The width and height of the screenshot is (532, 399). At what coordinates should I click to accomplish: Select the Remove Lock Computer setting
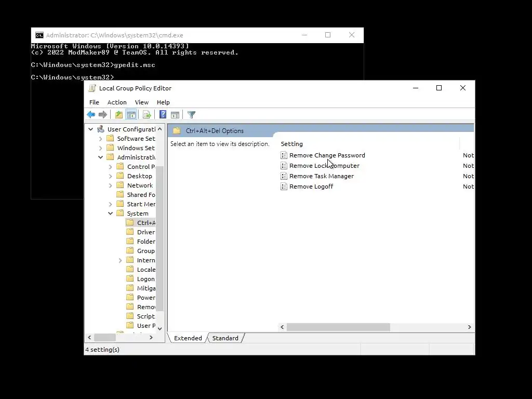[324, 166]
